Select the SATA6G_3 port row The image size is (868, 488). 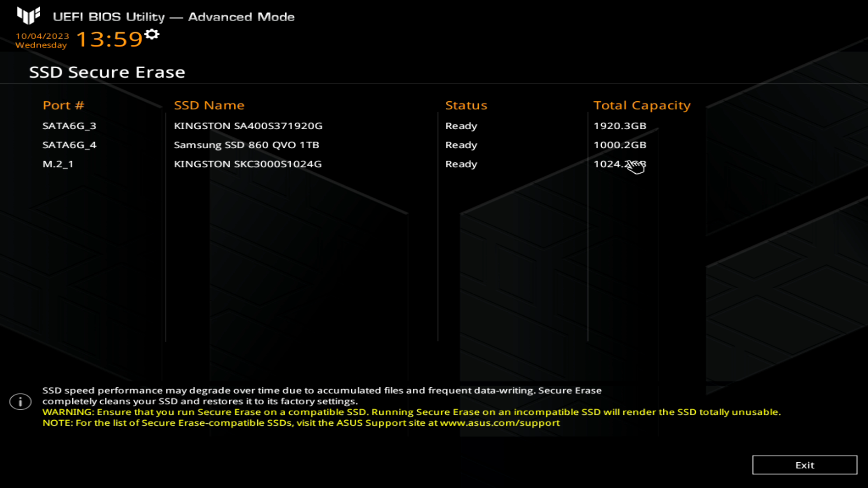(69, 126)
